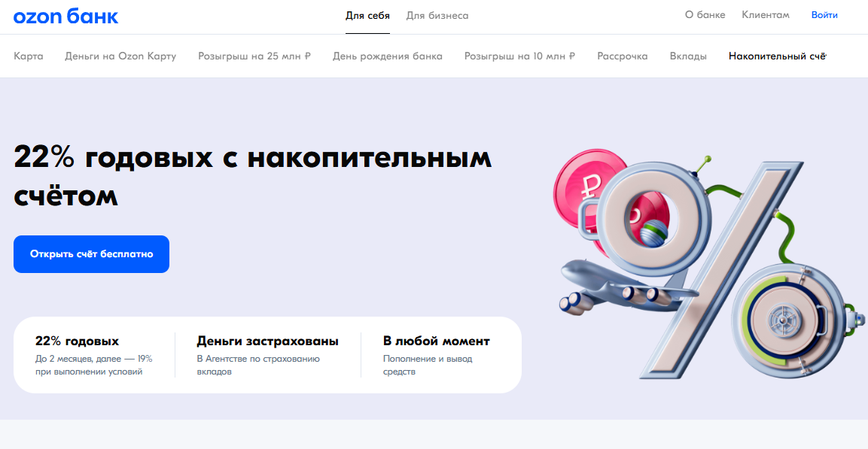The image size is (868, 449).
Task: Click the Ozon Банк logo
Action: [x=66, y=16]
